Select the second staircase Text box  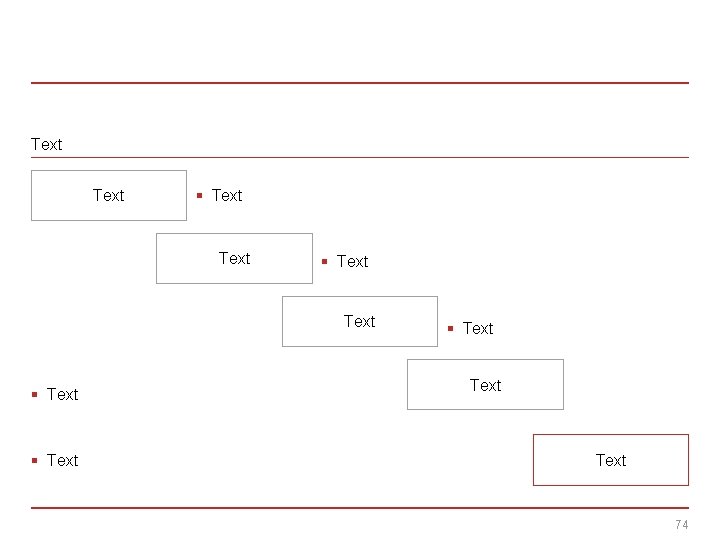coord(234,258)
